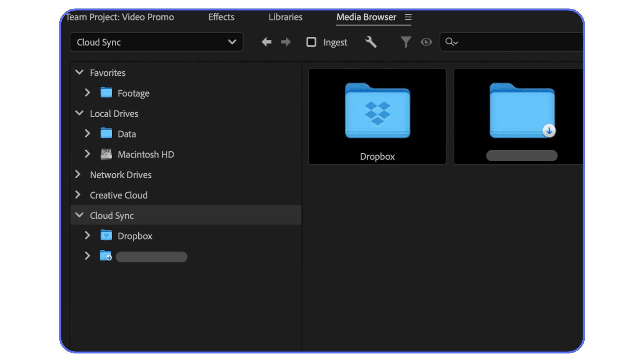Image resolution: width=644 pixels, height=362 pixels.
Task: Select the Footage favorites entry
Action: click(x=133, y=93)
